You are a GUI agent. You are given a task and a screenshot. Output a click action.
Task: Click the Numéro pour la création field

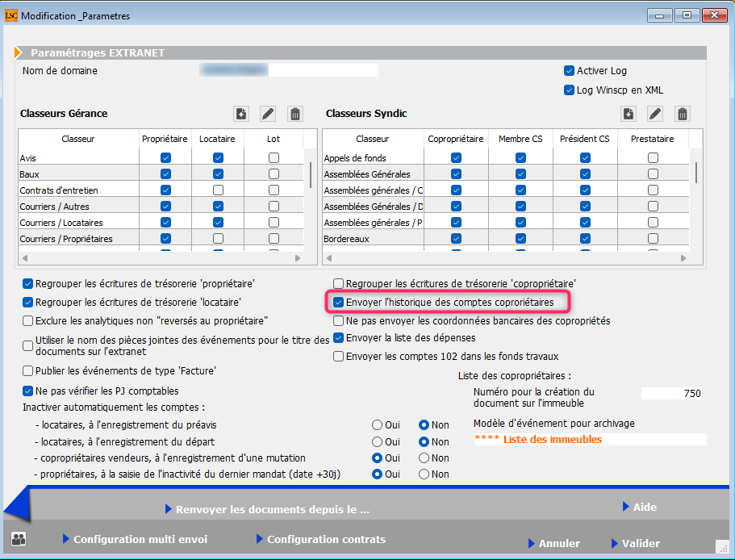[672, 394]
